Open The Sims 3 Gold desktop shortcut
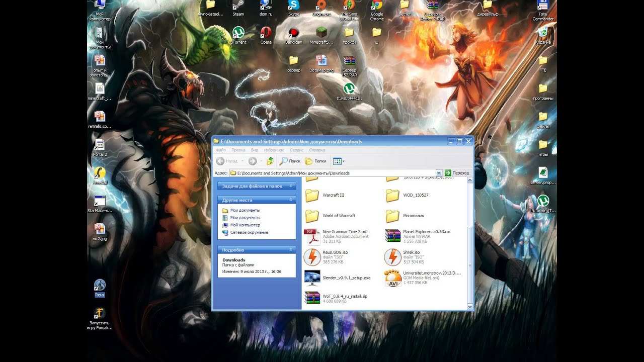Screen dimensions: 644x362 (349, 10)
